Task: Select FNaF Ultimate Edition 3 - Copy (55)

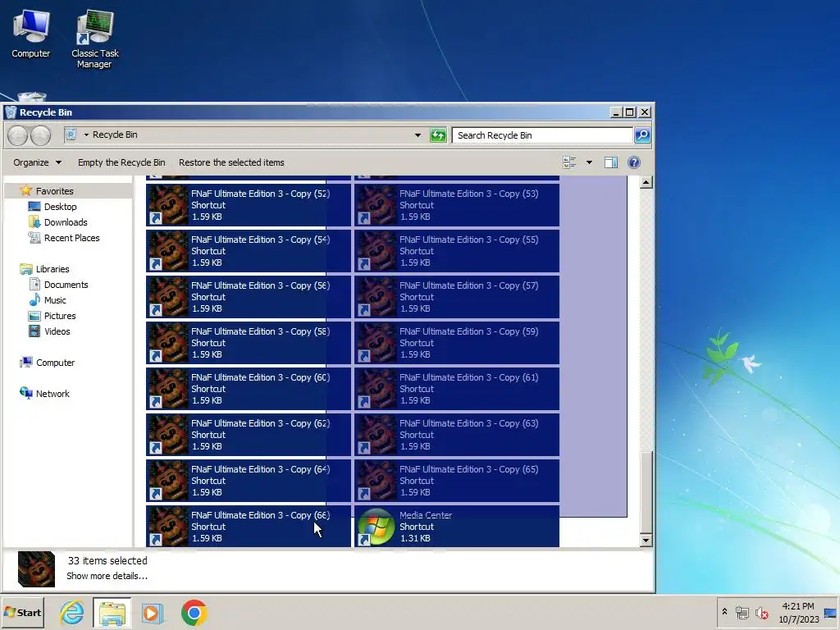Action: [457, 251]
